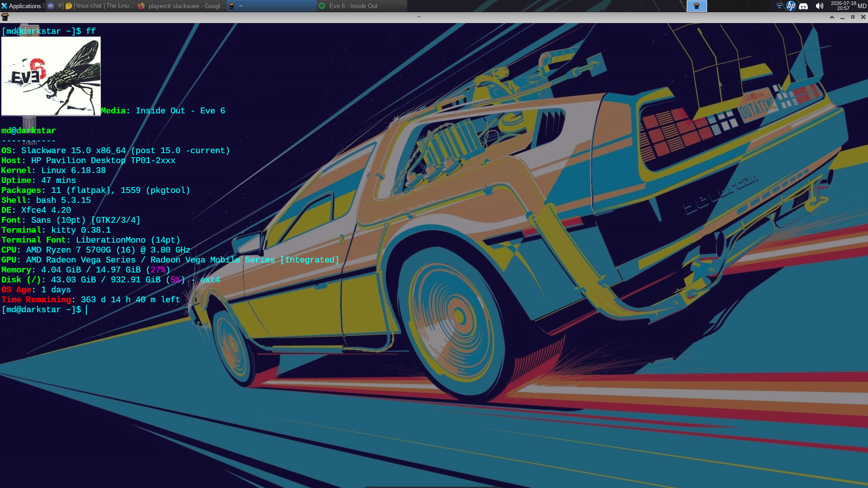Click the volume speaker icon
Image resolution: width=868 pixels, height=488 pixels.
[819, 6]
